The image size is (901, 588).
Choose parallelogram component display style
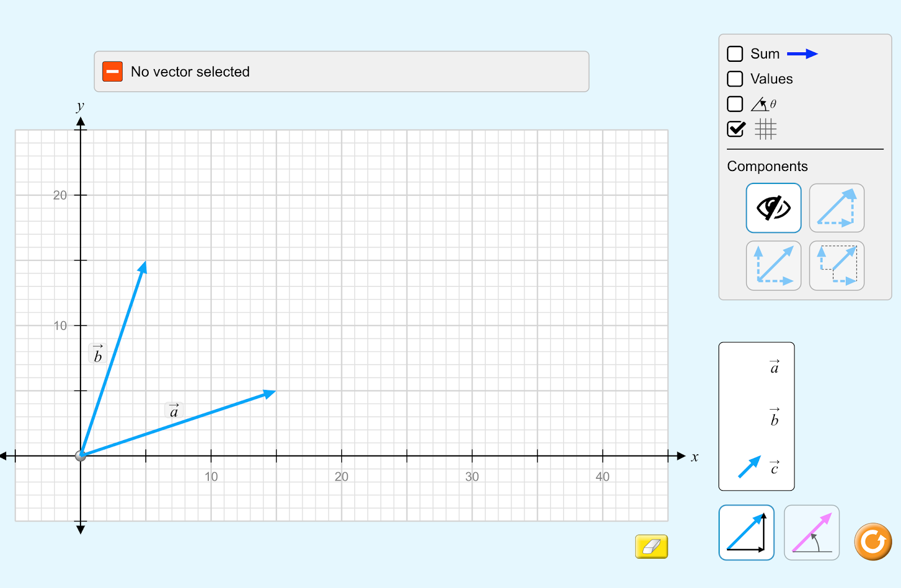tap(773, 266)
